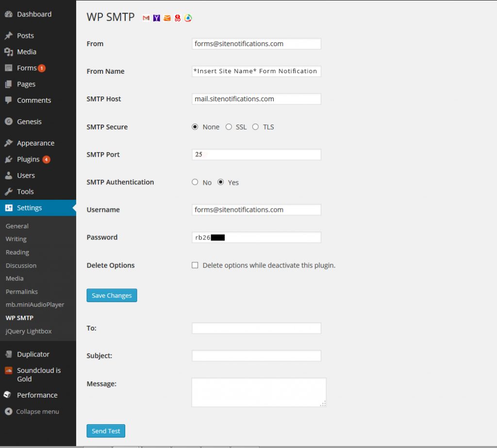The image size is (497, 448).
Task: Set SMTP Authentication to No
Action: tap(195, 182)
